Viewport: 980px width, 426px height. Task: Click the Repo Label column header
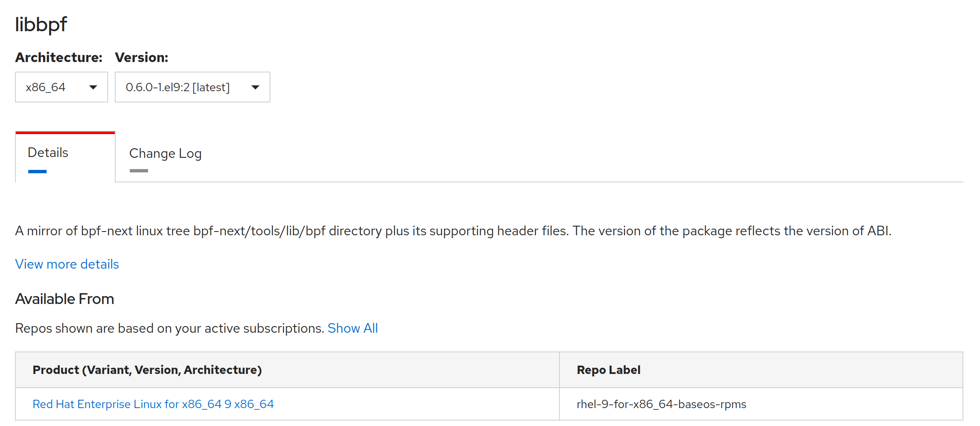click(x=608, y=370)
